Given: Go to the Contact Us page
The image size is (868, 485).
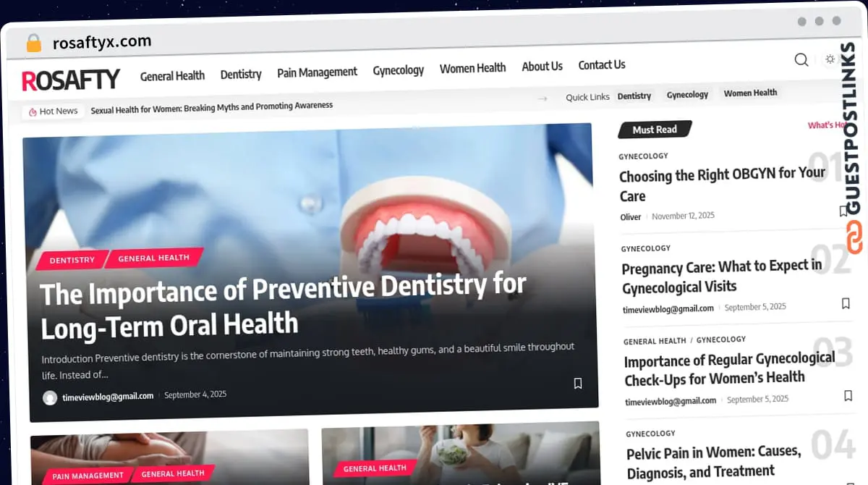Looking at the screenshot, I should [x=601, y=65].
